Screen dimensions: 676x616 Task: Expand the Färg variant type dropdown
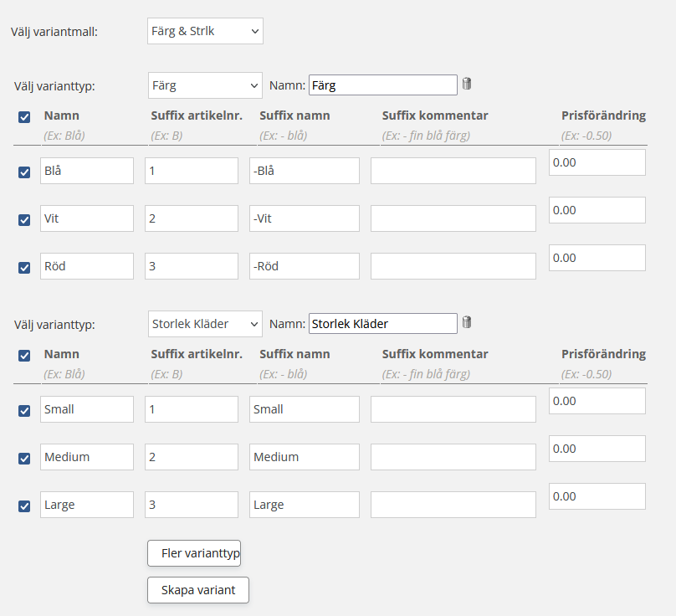205,85
